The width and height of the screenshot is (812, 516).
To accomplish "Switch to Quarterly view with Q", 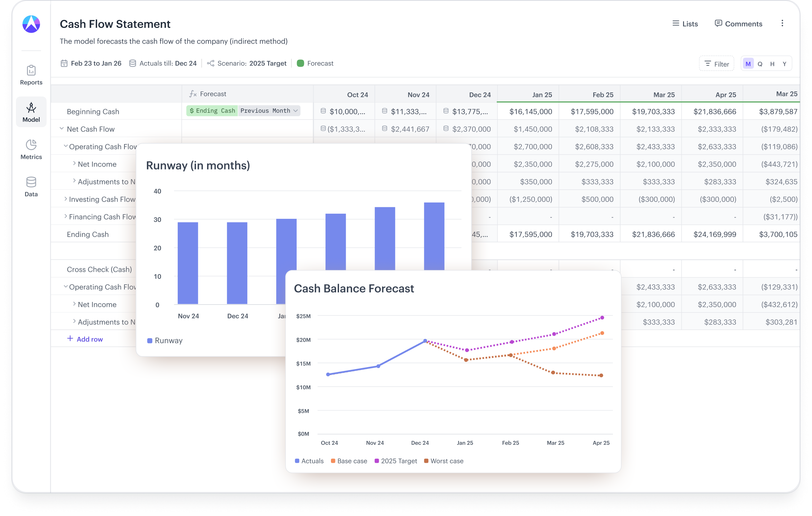I will [760, 64].
